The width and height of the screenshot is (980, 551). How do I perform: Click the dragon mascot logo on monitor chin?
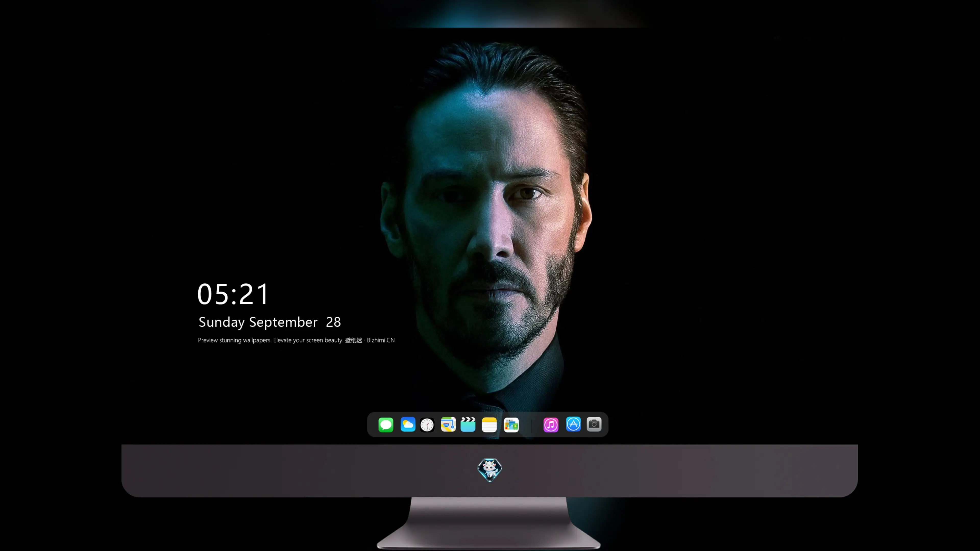pos(490,470)
